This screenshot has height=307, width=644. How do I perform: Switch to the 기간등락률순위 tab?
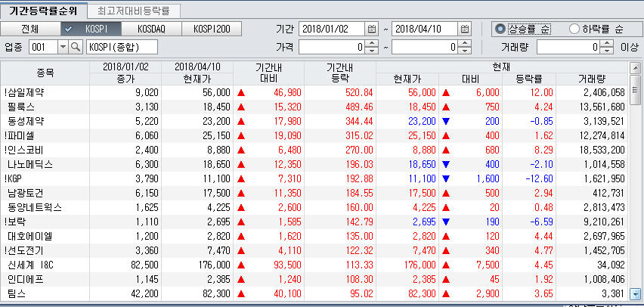click(43, 11)
